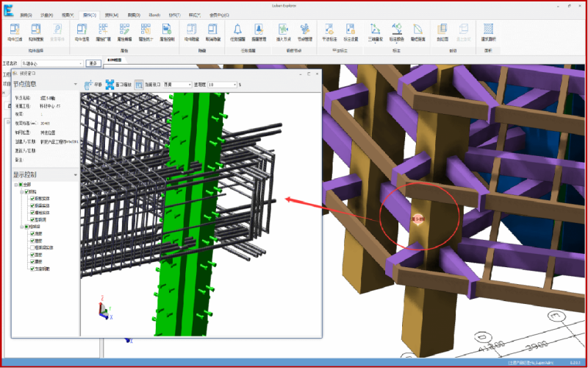Select the BIM视图 viewport tab

pyautogui.click(x=115, y=60)
